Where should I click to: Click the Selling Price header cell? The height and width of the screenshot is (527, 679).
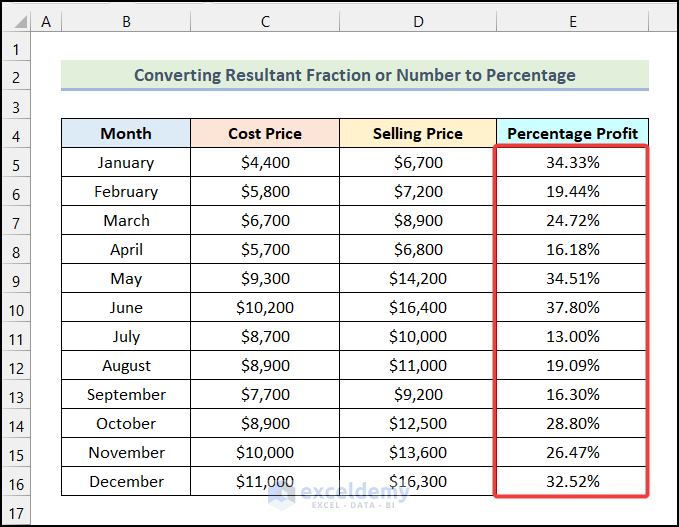point(417,133)
